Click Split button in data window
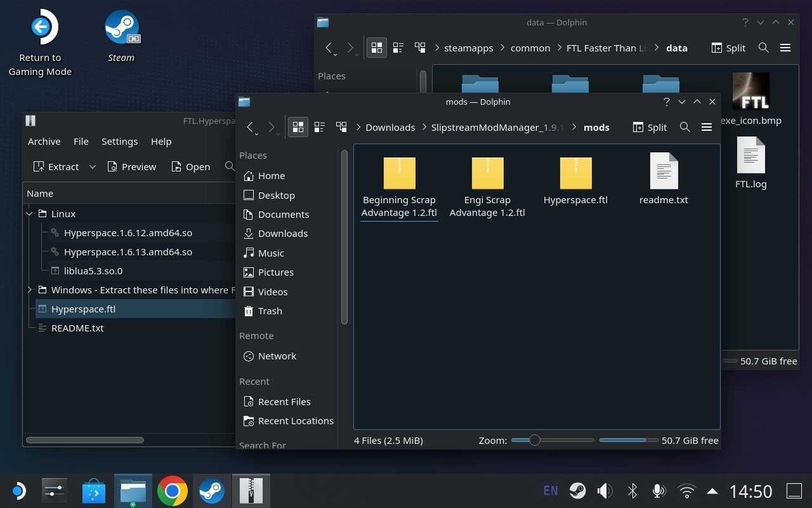The image size is (812, 508). pyautogui.click(x=728, y=48)
